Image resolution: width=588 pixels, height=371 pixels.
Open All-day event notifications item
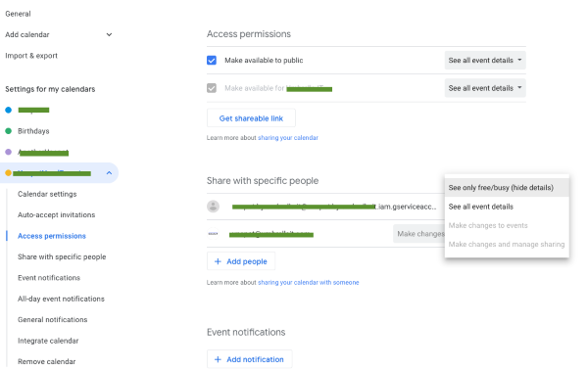[x=61, y=299]
